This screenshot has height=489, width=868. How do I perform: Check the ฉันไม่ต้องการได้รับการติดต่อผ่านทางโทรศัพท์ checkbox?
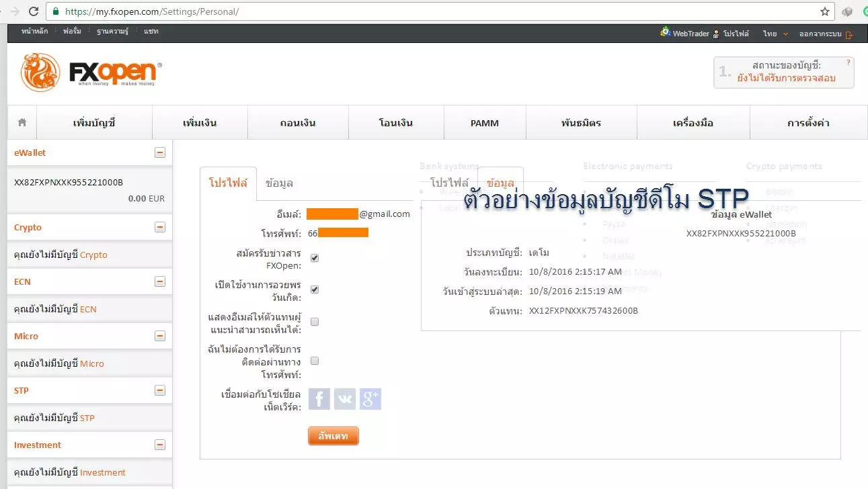315,361
